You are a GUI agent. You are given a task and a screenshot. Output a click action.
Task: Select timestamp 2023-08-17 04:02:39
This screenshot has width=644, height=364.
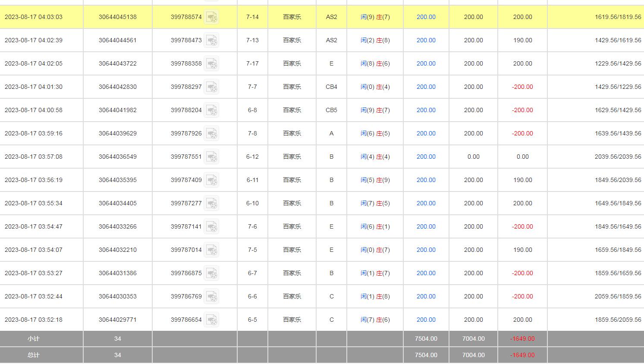tap(34, 40)
